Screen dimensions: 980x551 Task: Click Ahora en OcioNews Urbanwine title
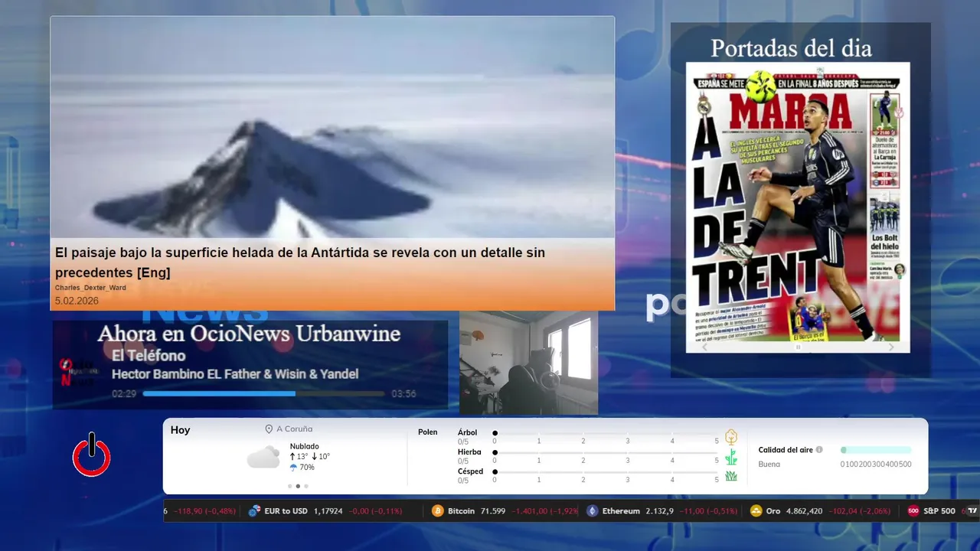(249, 334)
